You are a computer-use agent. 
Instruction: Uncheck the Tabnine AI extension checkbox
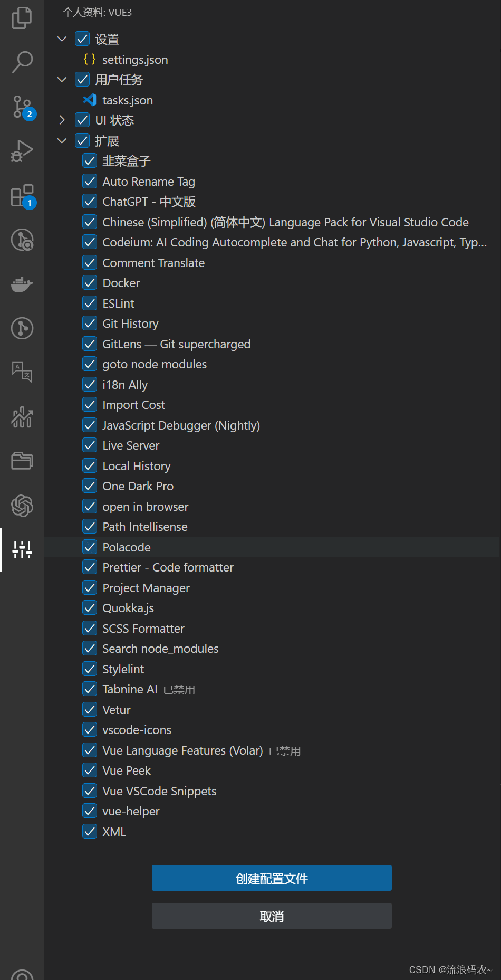pyautogui.click(x=90, y=689)
